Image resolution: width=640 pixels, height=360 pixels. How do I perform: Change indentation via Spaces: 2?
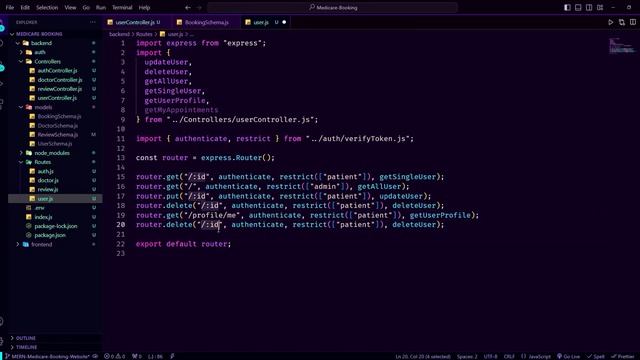[467, 356]
